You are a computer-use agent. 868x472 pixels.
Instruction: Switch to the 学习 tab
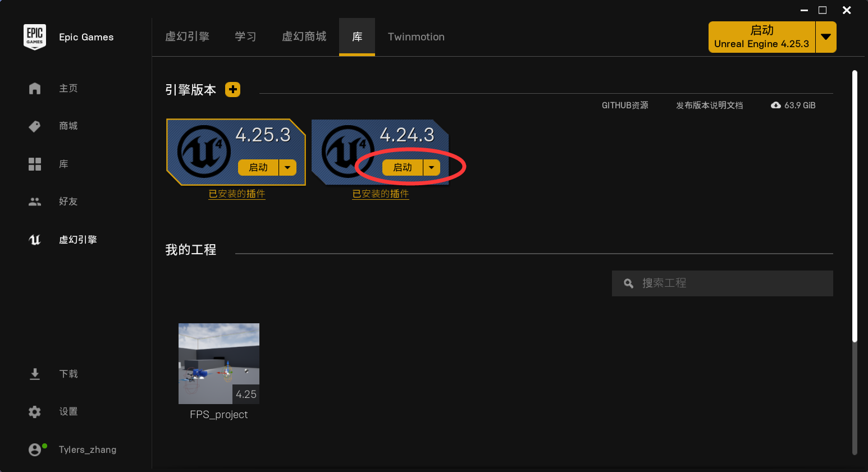click(x=245, y=37)
